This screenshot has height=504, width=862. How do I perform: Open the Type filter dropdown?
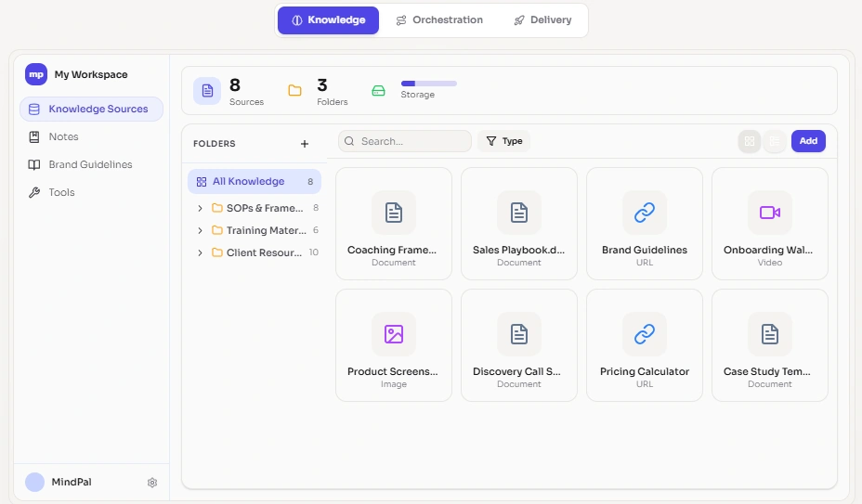[x=504, y=141]
